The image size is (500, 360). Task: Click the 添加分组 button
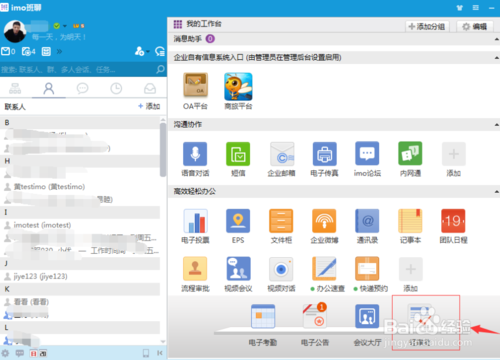427,26
